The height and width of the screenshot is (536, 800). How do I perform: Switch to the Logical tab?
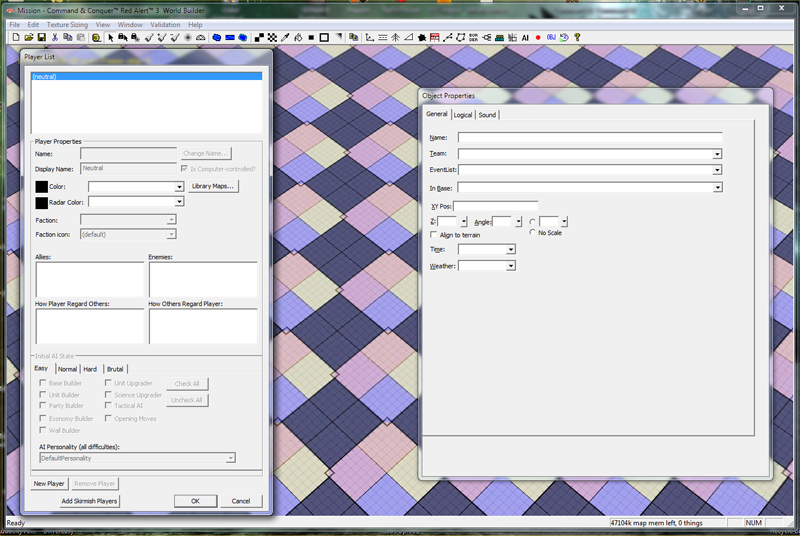pos(463,115)
